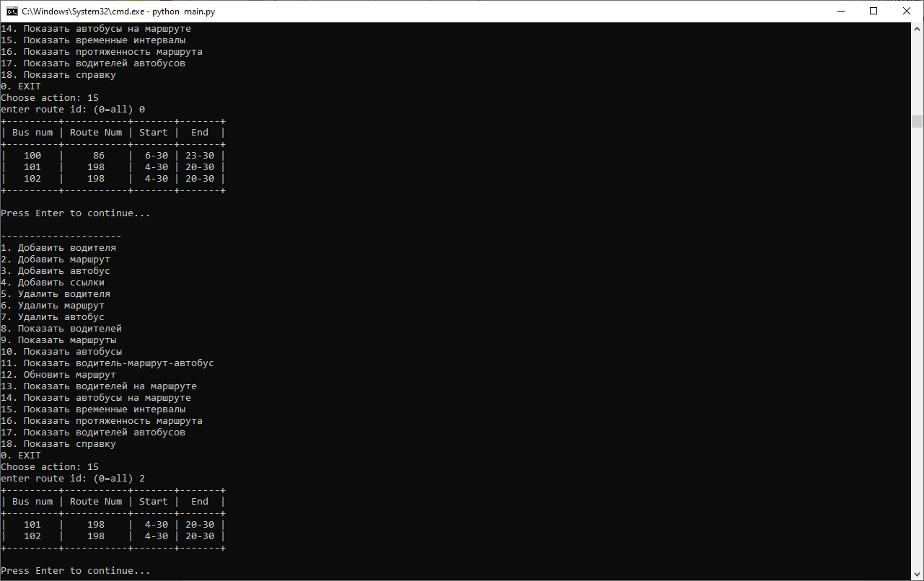Open the cmd.exe system menu icon

(x=12, y=11)
